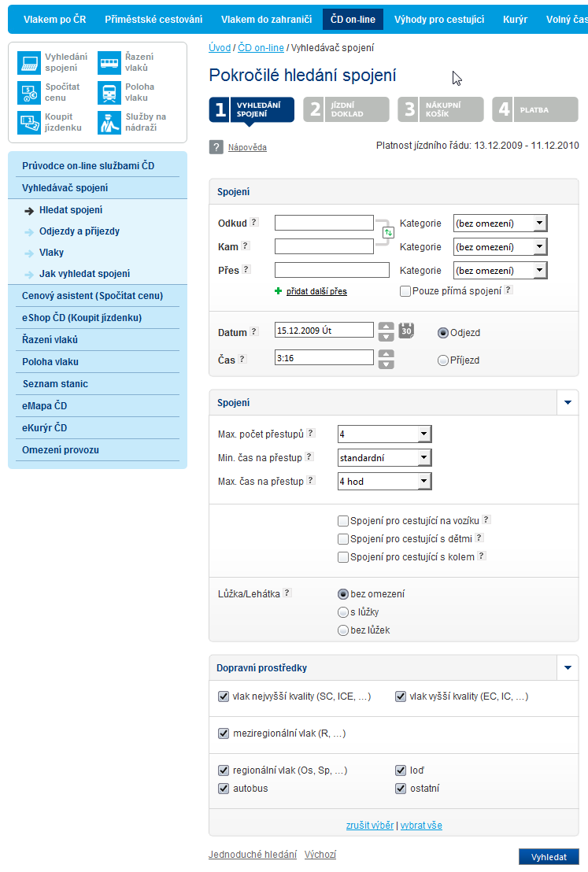Click the Vyhledání spojení computer icon
Viewport: 588px width, 872px height.
[x=29, y=63]
